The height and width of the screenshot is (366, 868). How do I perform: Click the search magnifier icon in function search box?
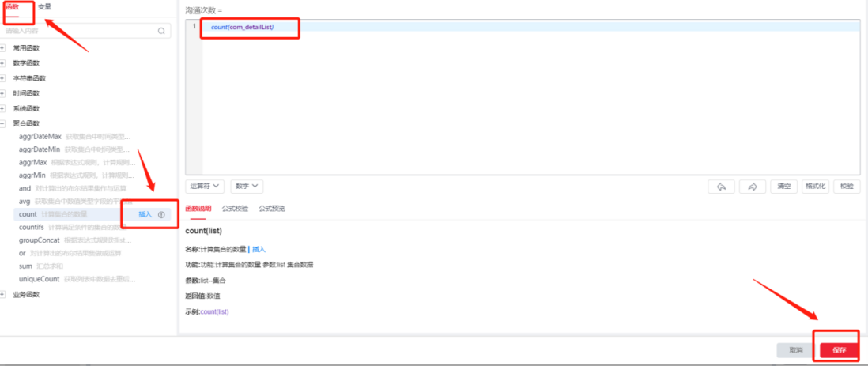click(161, 31)
